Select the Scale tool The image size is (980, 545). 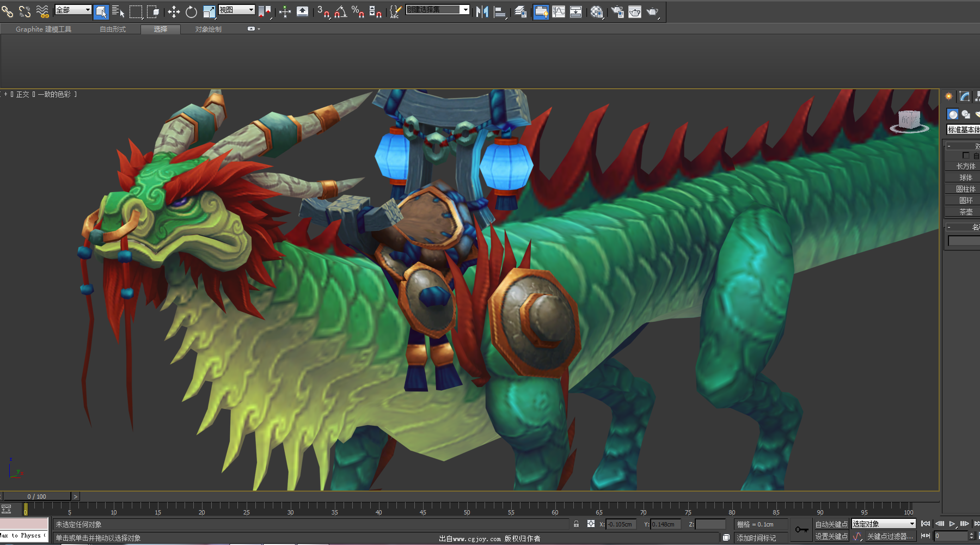click(209, 11)
